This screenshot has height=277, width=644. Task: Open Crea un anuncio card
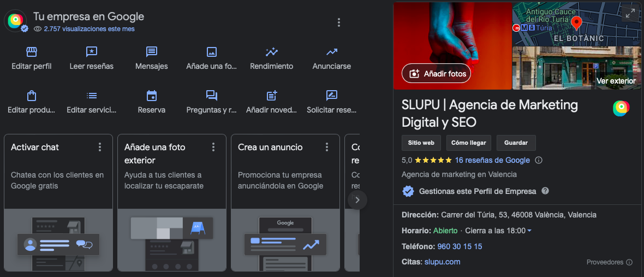285,203
